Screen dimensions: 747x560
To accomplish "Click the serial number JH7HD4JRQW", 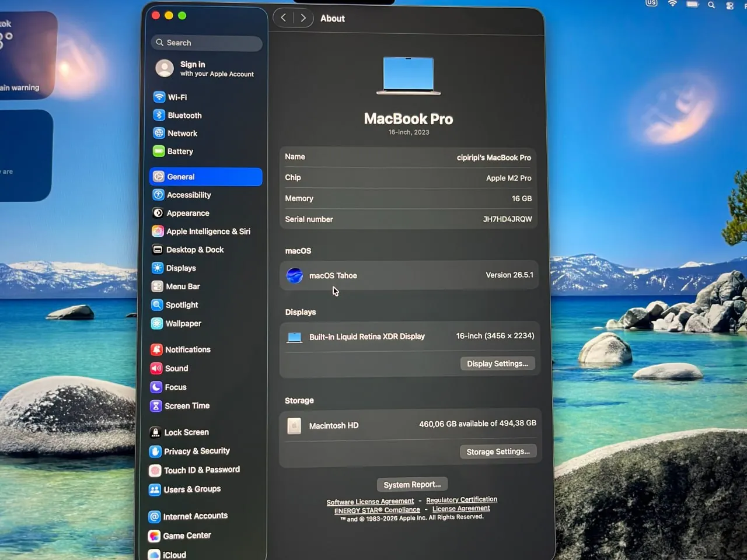I will pos(508,219).
